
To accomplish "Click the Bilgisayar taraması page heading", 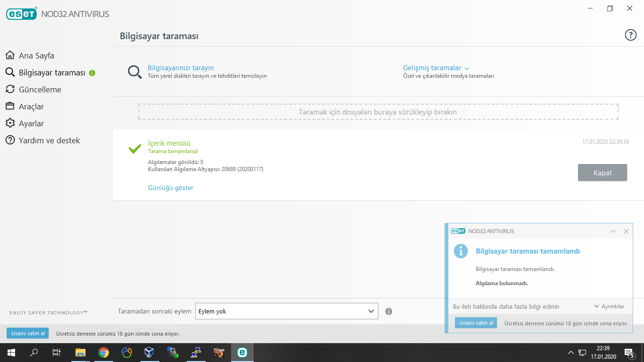I will [159, 36].
